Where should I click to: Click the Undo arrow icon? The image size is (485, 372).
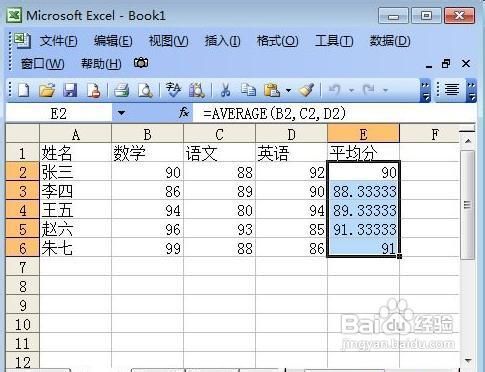point(334,90)
